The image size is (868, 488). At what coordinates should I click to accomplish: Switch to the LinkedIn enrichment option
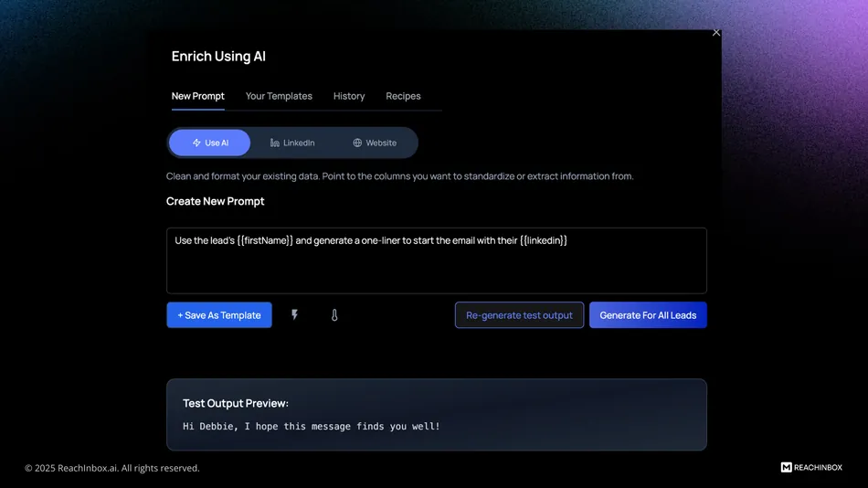(x=292, y=143)
